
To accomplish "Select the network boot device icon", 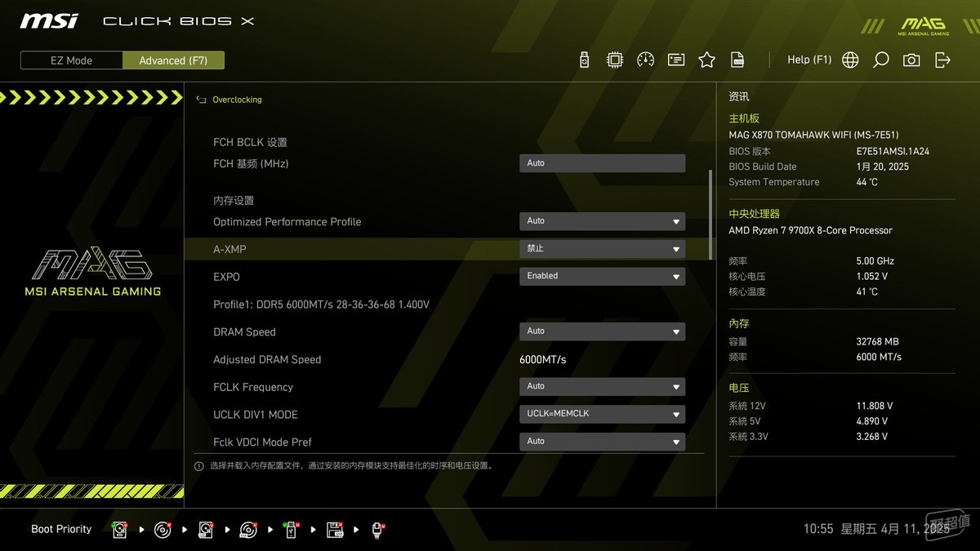I will coord(378,530).
